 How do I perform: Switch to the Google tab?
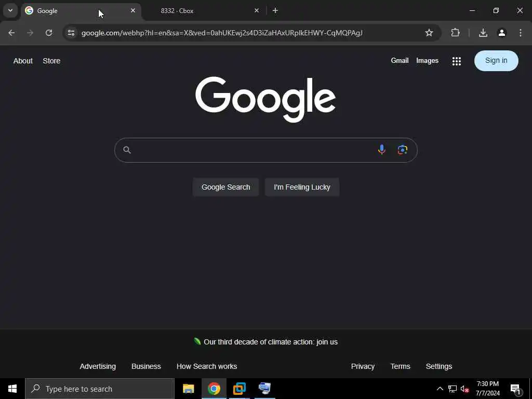81,11
